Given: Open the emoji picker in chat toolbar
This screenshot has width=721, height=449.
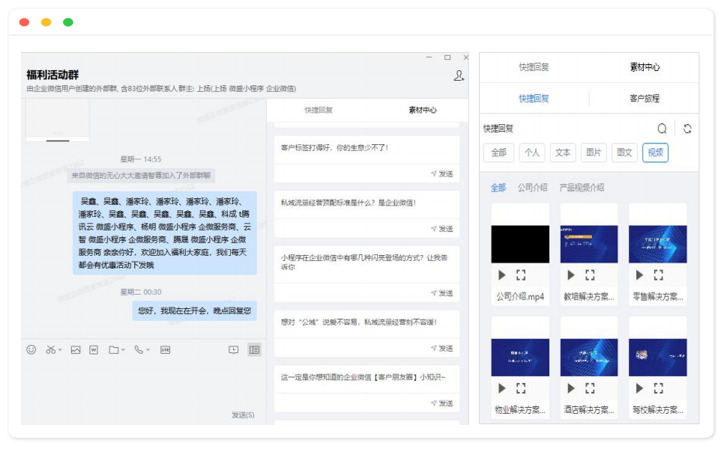Looking at the screenshot, I should [31, 350].
